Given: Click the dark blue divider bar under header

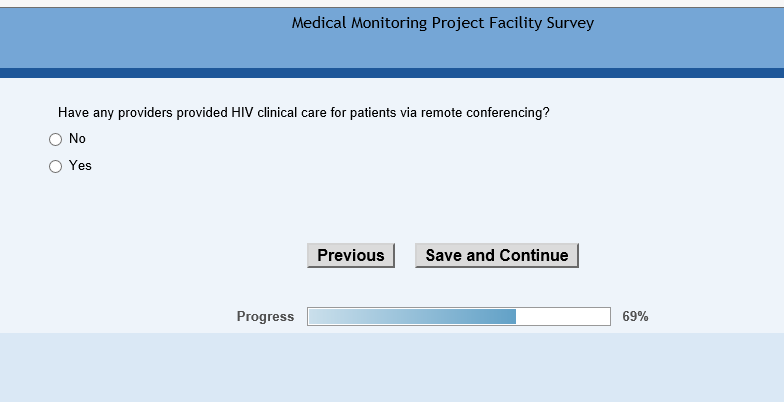Looking at the screenshot, I should pos(392,73).
